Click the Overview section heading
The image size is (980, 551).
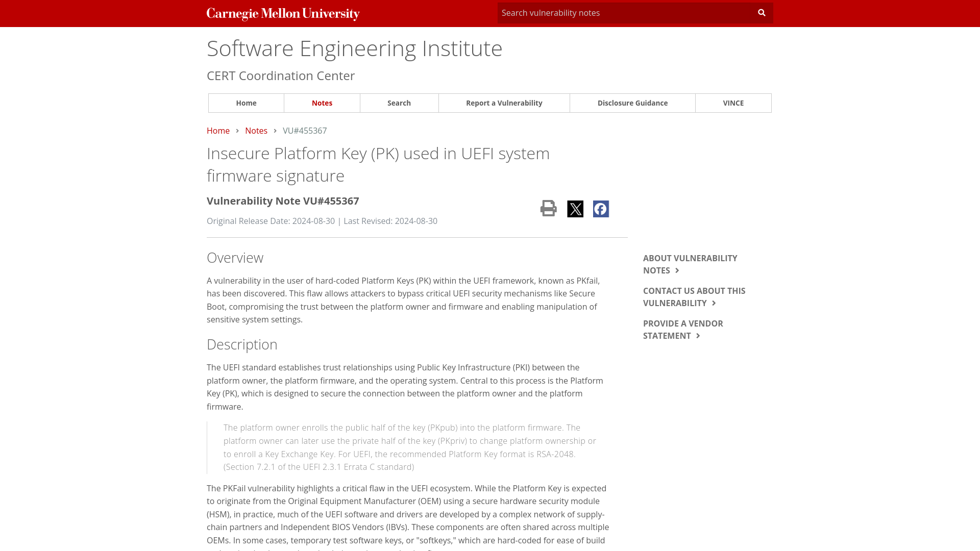(x=235, y=258)
